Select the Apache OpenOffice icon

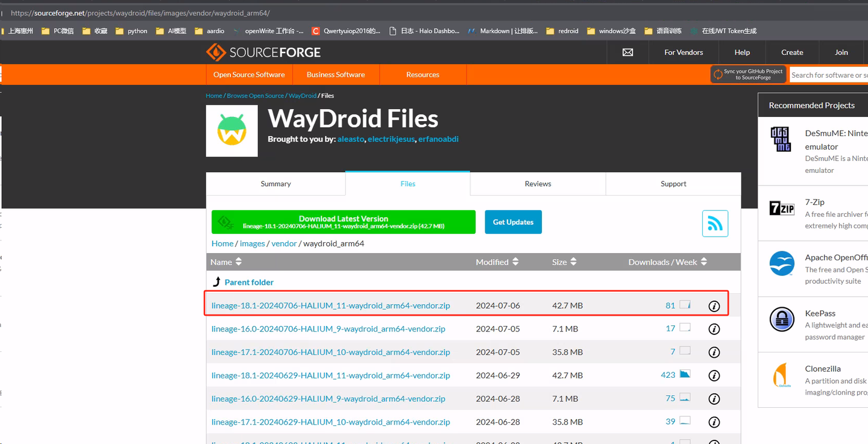782,264
